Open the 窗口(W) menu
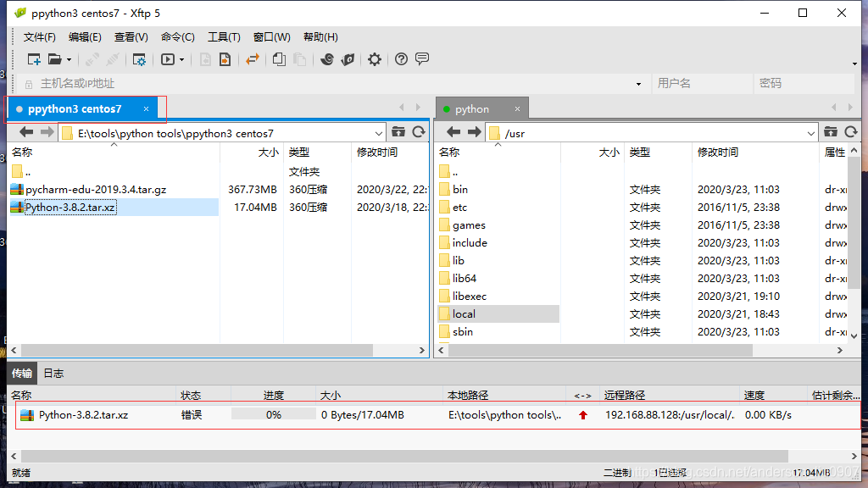Viewport: 868px width, 488px height. click(x=272, y=37)
